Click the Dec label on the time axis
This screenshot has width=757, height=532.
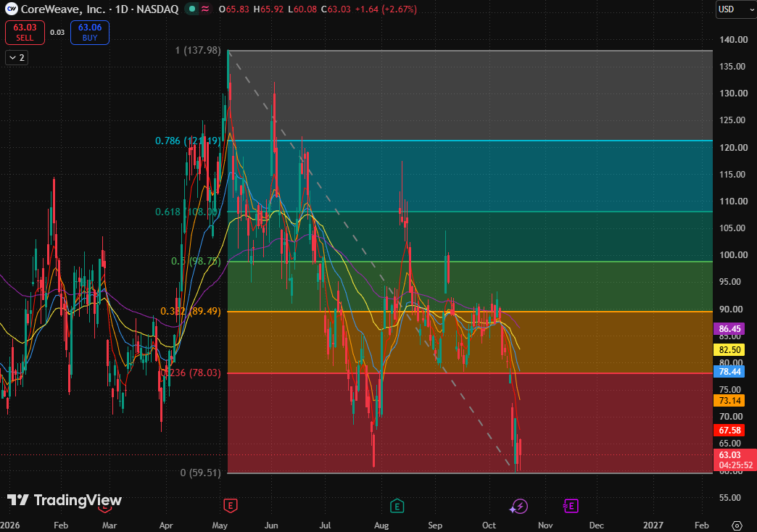596,525
